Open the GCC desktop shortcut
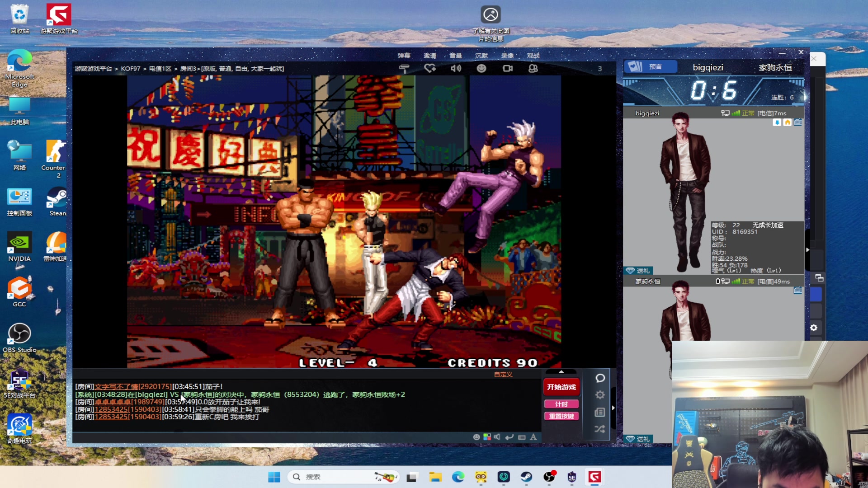The height and width of the screenshot is (488, 868). tap(19, 292)
